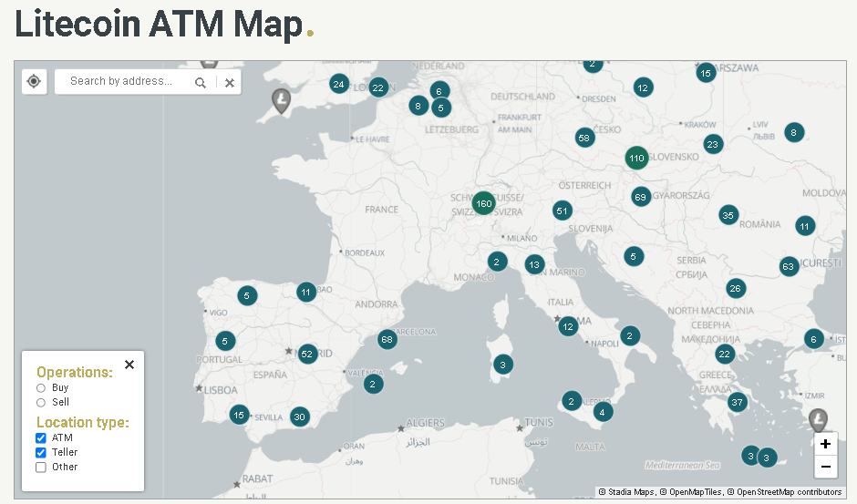Image resolution: width=857 pixels, height=504 pixels.
Task: Open the 23 cluster near Kraków
Action: (x=713, y=144)
